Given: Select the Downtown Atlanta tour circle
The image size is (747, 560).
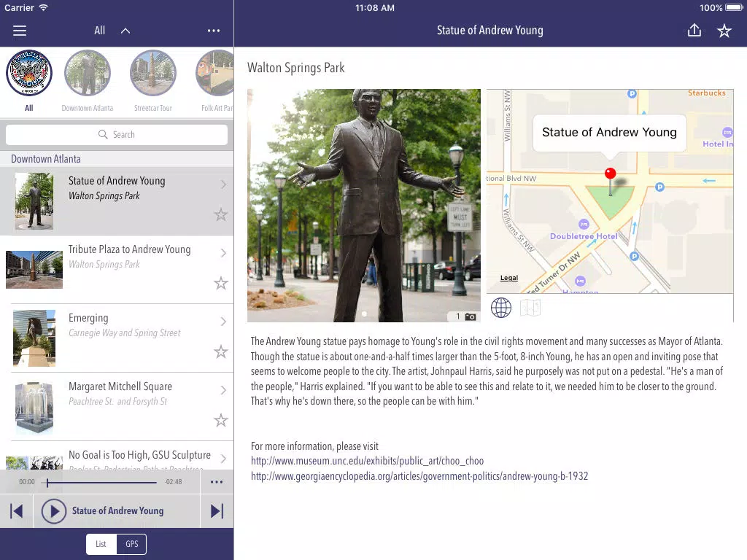Looking at the screenshot, I should (x=88, y=73).
